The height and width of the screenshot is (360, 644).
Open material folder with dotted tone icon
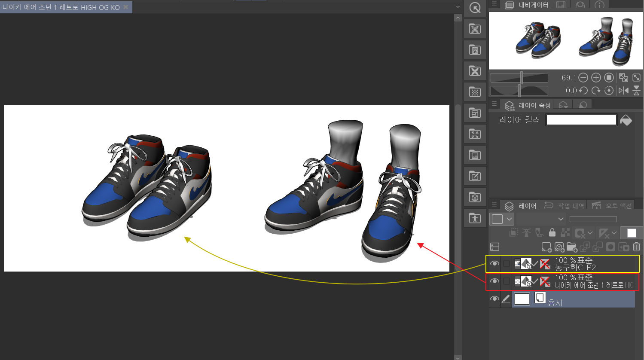pos(475,92)
